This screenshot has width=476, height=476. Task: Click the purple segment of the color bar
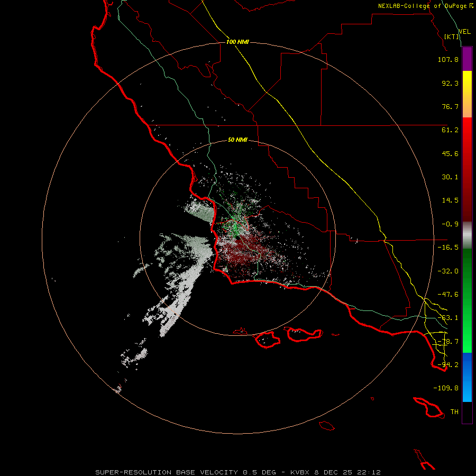point(467,59)
